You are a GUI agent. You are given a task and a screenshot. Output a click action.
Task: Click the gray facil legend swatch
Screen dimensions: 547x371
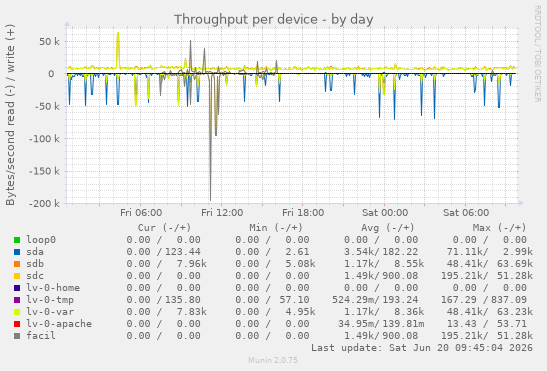17,336
